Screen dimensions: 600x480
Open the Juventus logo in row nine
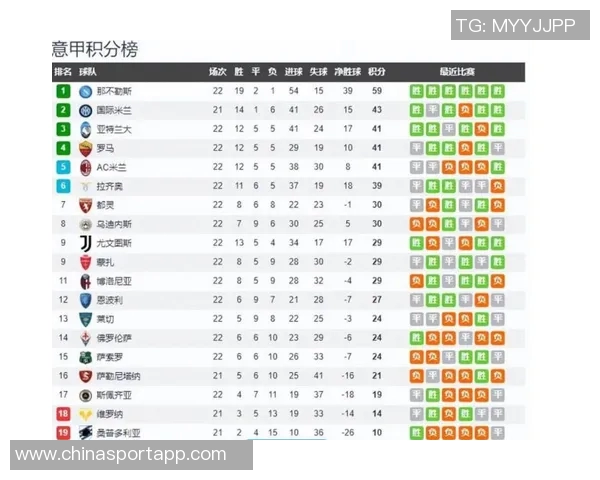tap(85, 243)
